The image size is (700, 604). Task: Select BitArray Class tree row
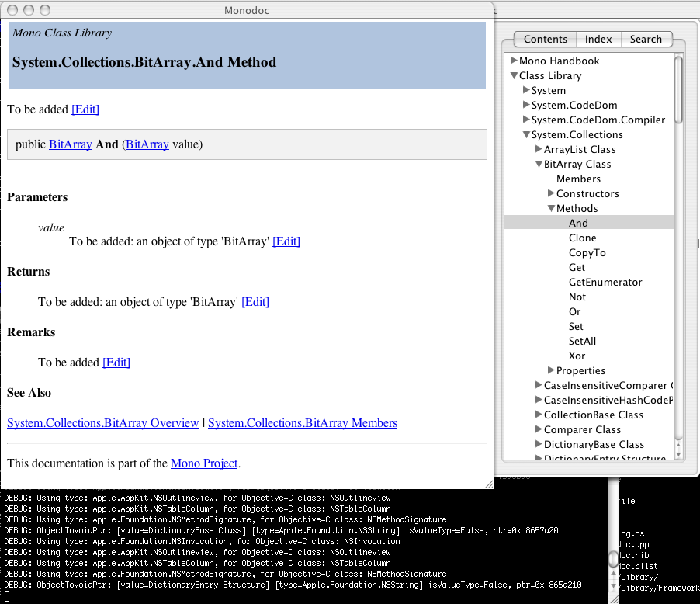[x=589, y=164]
